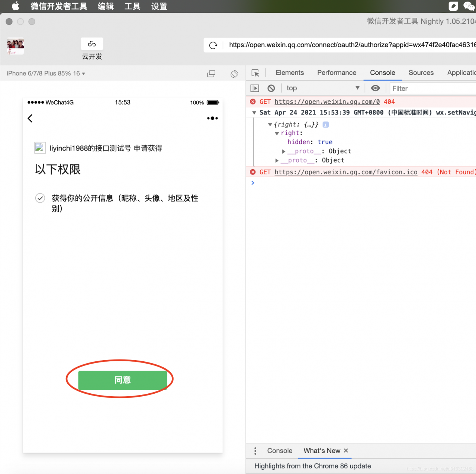The height and width of the screenshot is (474, 476).
Task: Switch to the Performance tab
Action: [337, 73]
